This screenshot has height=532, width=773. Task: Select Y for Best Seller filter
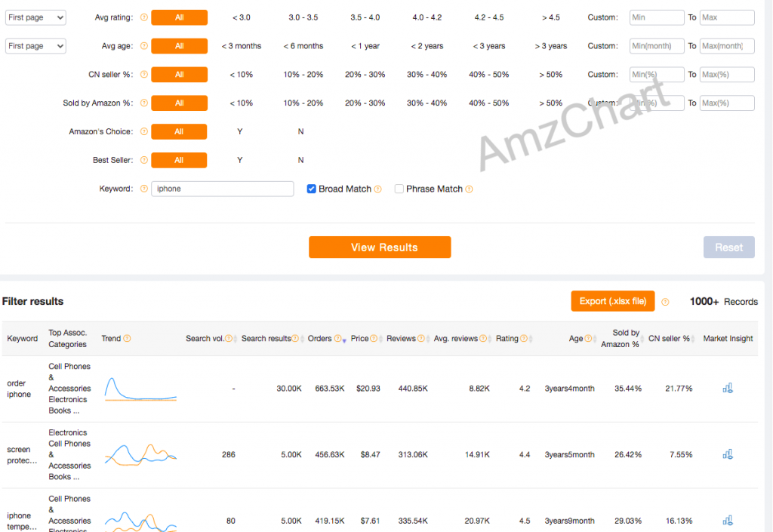[239, 160]
